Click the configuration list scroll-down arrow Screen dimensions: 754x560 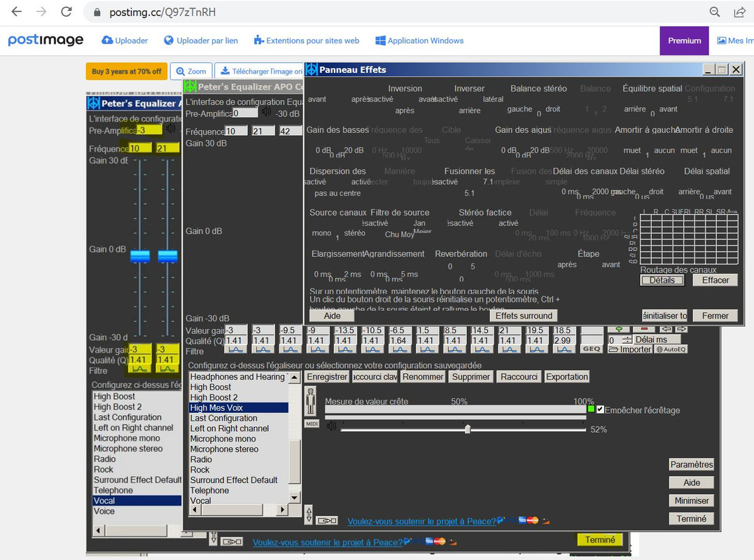coord(295,498)
